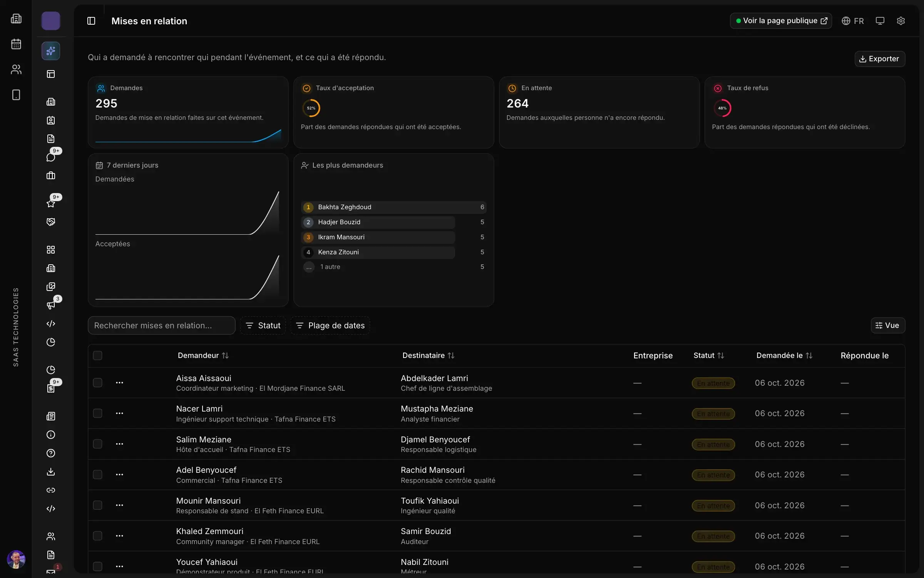Image resolution: width=924 pixels, height=578 pixels.
Task: Open the megaphone icon with badge 3
Action: point(51,305)
